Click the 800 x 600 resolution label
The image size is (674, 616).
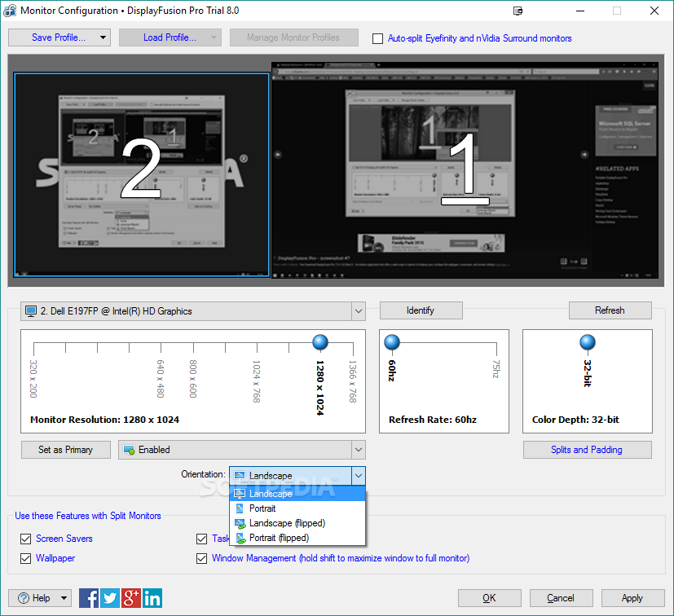pyautogui.click(x=193, y=379)
